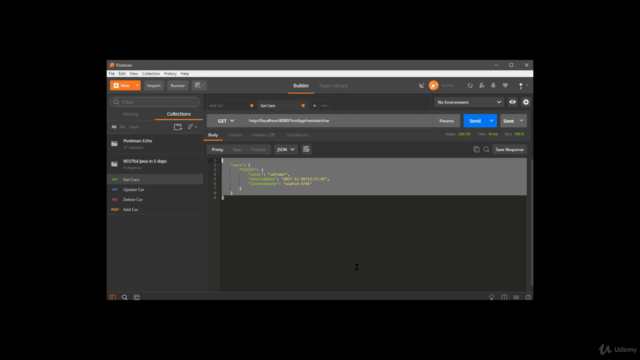The height and width of the screenshot is (360, 640).
Task: Click the orange New button
Action: 122,85
